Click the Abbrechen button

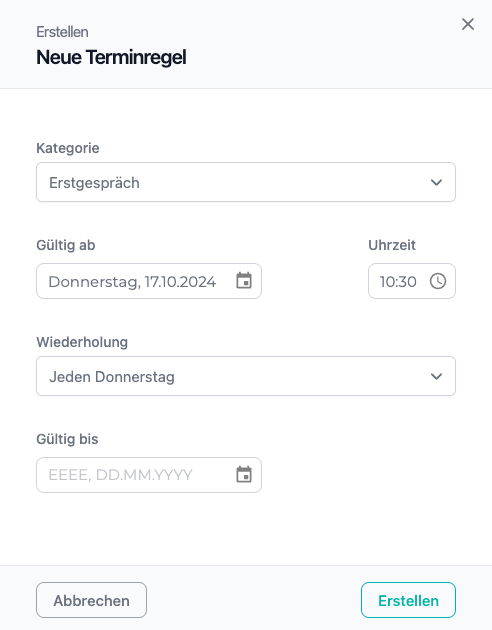pos(92,600)
